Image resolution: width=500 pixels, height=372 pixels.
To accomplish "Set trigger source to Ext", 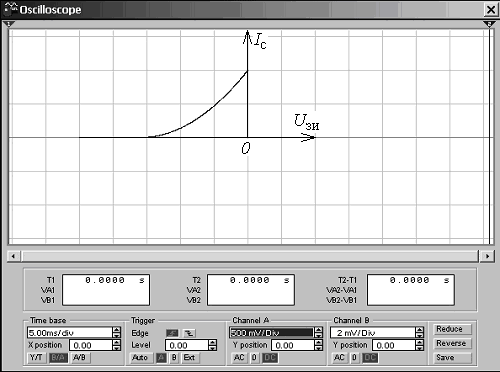I will tap(189, 358).
